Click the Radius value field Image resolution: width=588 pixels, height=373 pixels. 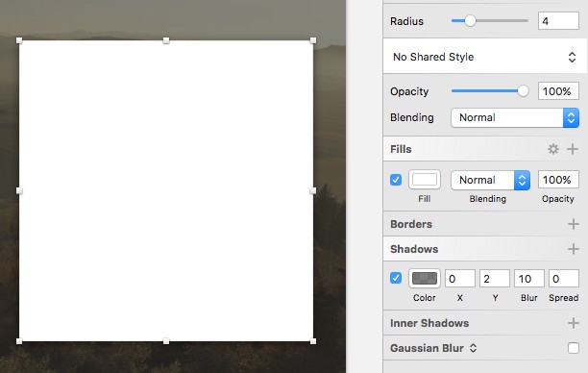pos(558,20)
